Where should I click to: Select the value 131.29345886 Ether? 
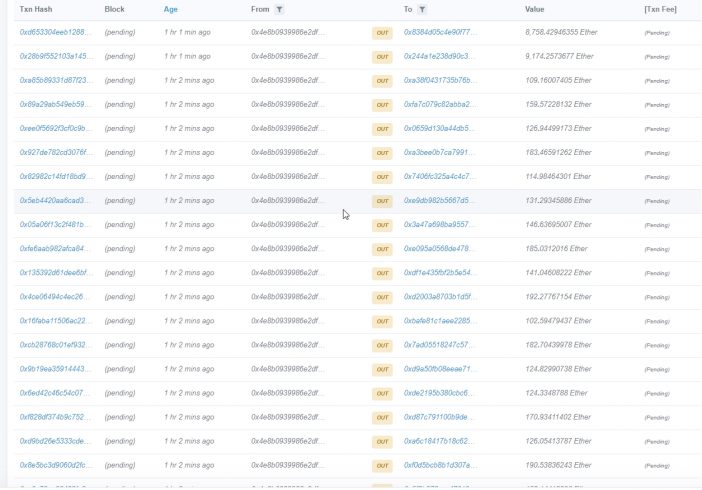(558, 201)
